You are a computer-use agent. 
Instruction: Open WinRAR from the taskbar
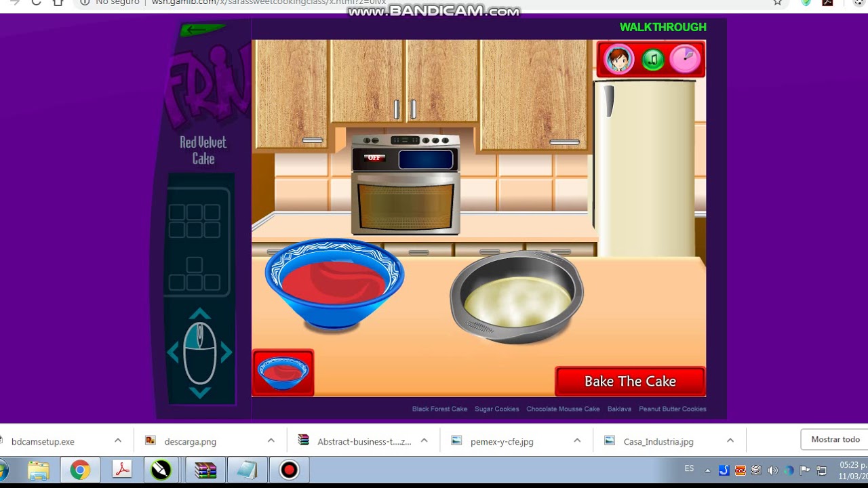click(205, 470)
